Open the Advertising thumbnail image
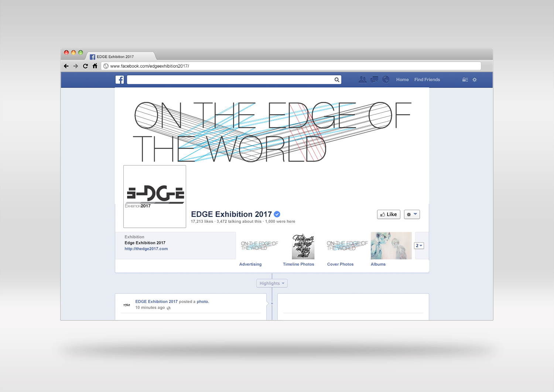The image size is (554, 392). point(259,246)
